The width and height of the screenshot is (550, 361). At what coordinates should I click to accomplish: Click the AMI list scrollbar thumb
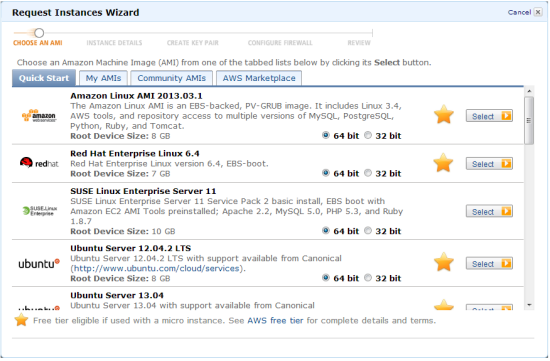[x=529, y=120]
